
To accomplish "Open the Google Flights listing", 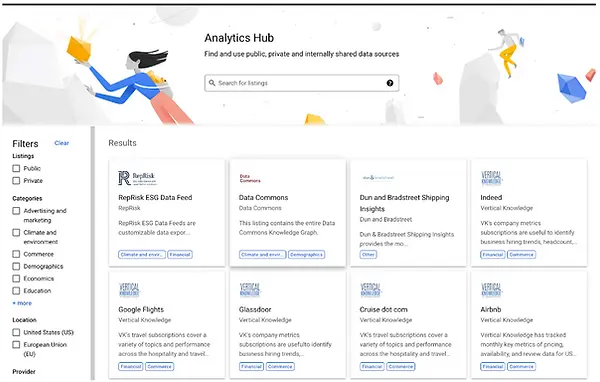I will [141, 309].
